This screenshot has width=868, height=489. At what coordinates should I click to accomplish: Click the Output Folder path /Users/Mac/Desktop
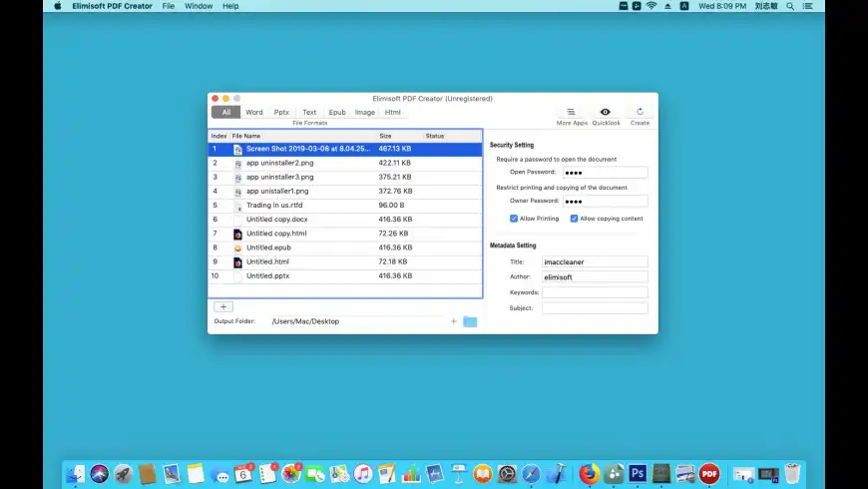pyautogui.click(x=305, y=321)
